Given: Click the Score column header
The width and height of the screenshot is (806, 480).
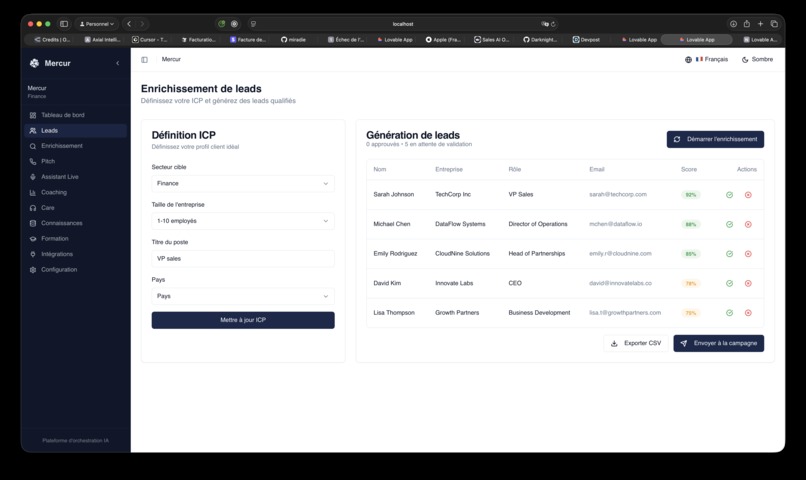Looking at the screenshot, I should [689, 170].
